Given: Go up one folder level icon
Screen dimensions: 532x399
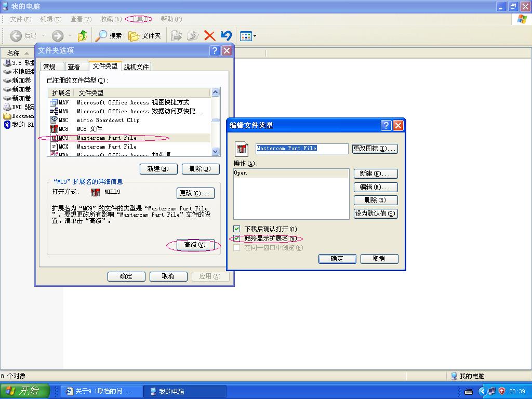Looking at the screenshot, I should [x=83, y=36].
